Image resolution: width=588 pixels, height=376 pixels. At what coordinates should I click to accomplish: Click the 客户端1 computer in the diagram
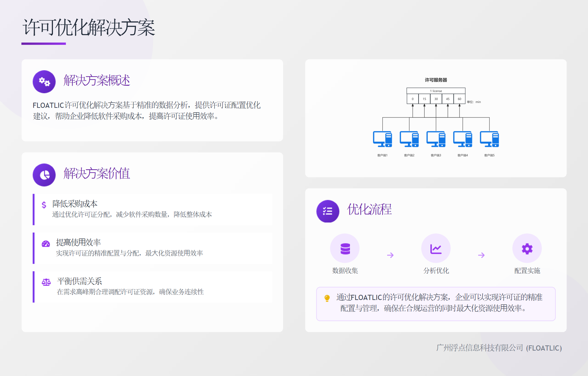(382, 139)
